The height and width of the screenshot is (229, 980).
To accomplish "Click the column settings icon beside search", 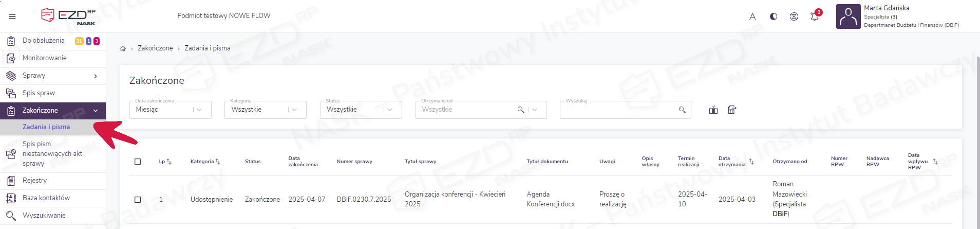I will [x=713, y=110].
